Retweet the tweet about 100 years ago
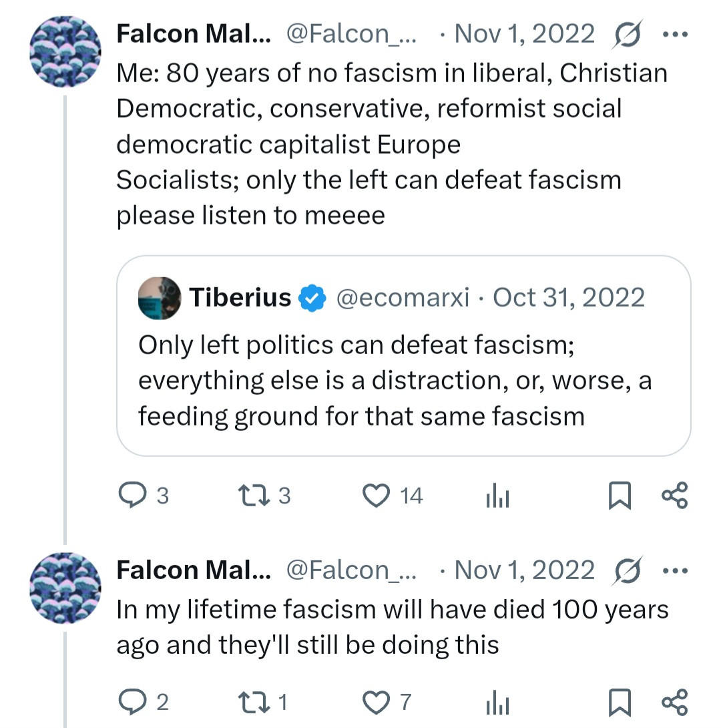The width and height of the screenshot is (721, 728). pos(253,702)
